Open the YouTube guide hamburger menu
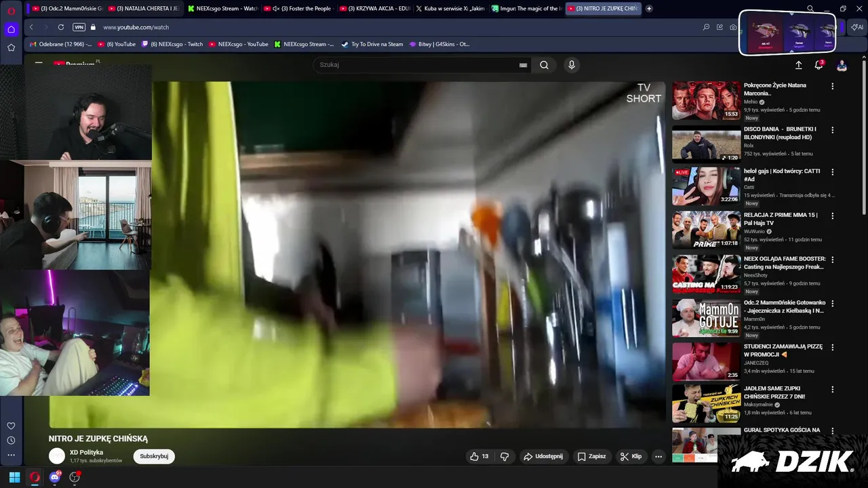 tap(39, 63)
